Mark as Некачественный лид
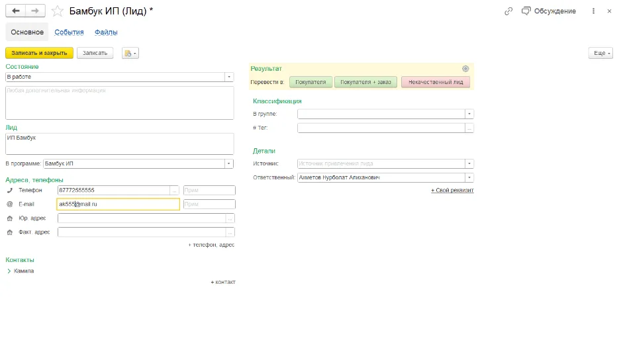The image size is (619, 364). pyautogui.click(x=436, y=82)
